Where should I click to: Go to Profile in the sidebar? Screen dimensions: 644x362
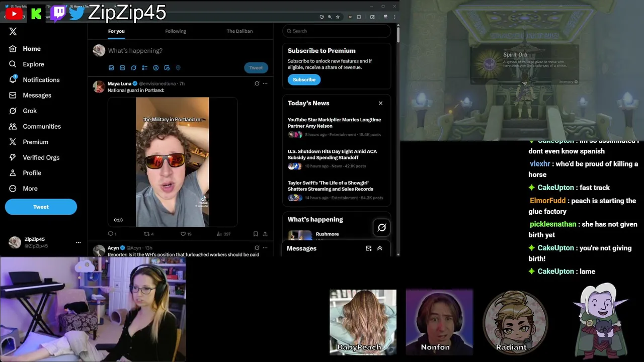point(25,173)
